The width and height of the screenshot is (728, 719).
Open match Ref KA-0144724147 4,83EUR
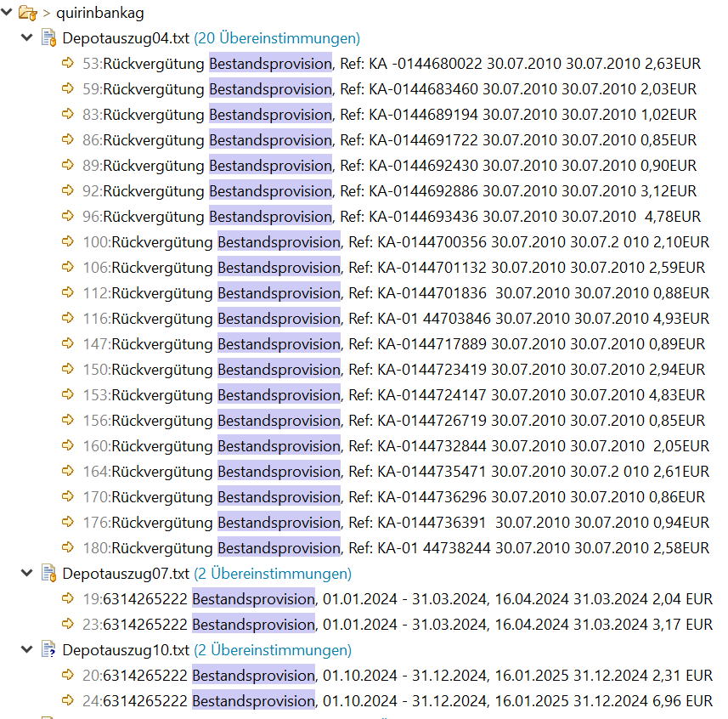pyautogui.click(x=393, y=395)
